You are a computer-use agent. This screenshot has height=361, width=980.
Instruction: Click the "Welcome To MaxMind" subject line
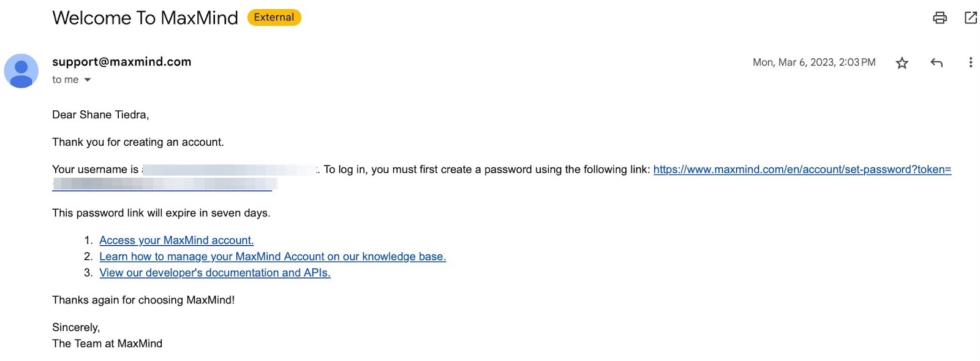tap(145, 18)
